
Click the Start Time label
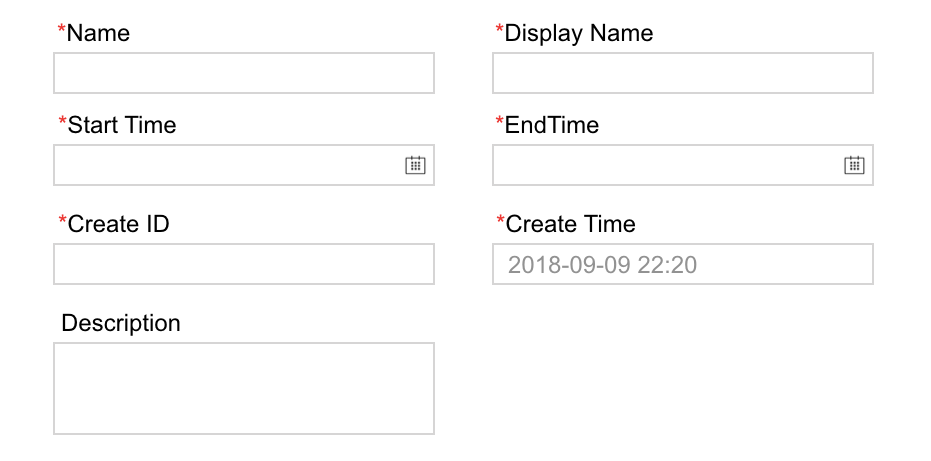click(121, 125)
